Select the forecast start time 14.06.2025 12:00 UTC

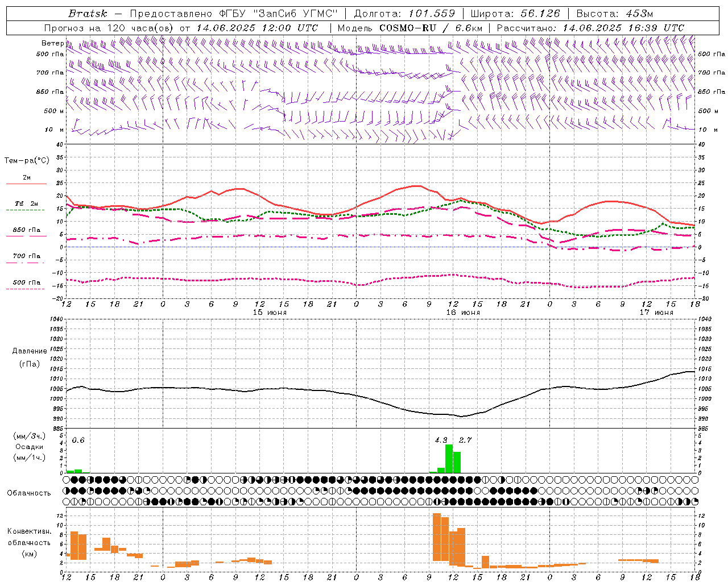click(257, 28)
